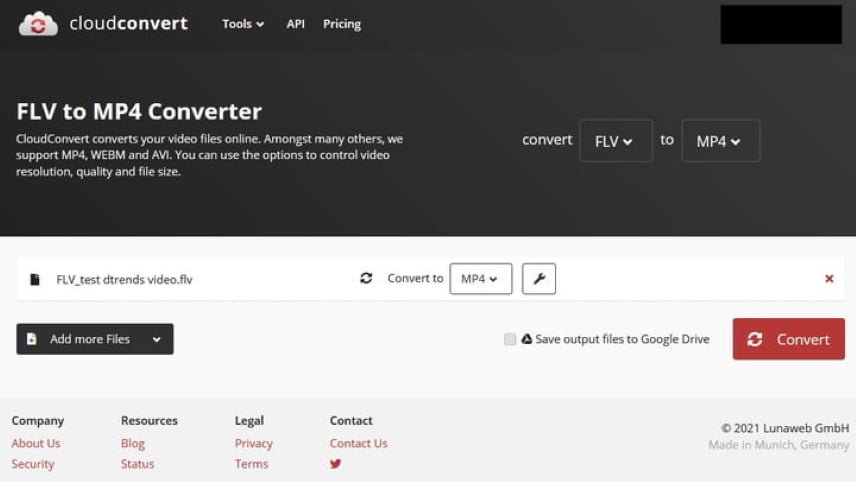Open the Tools menu
Image resolution: width=856 pixels, height=482 pixels.
click(x=243, y=24)
